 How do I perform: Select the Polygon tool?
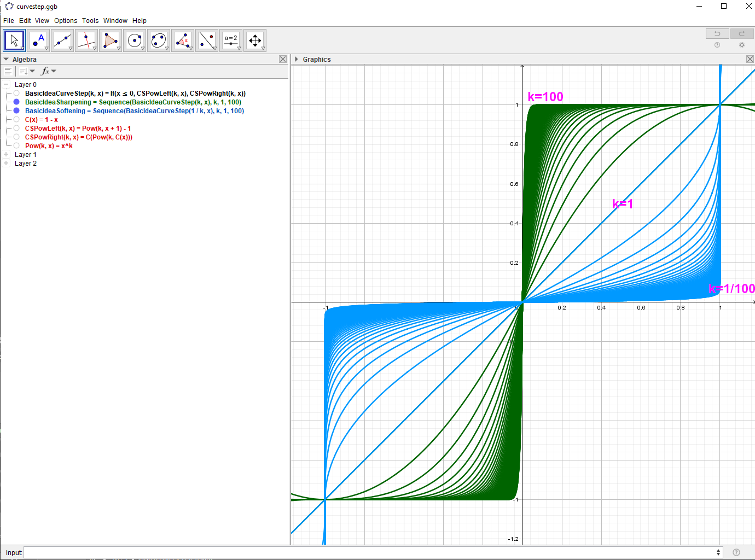click(111, 40)
